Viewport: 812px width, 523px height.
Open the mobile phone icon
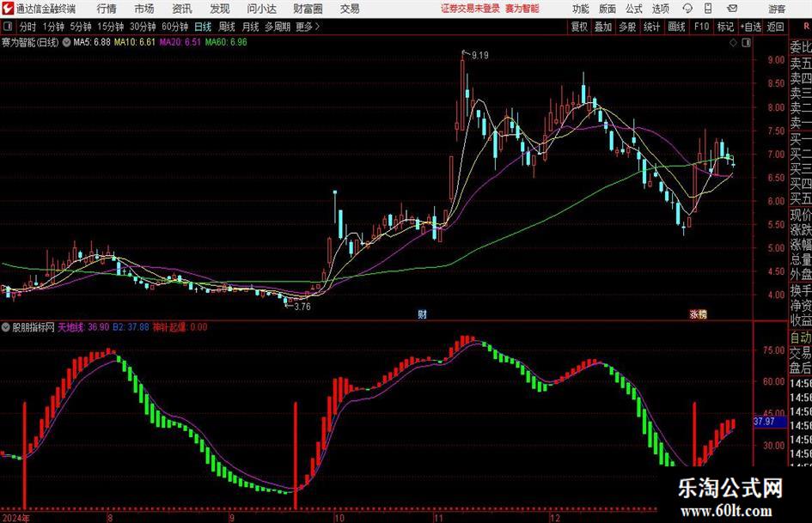708,9
